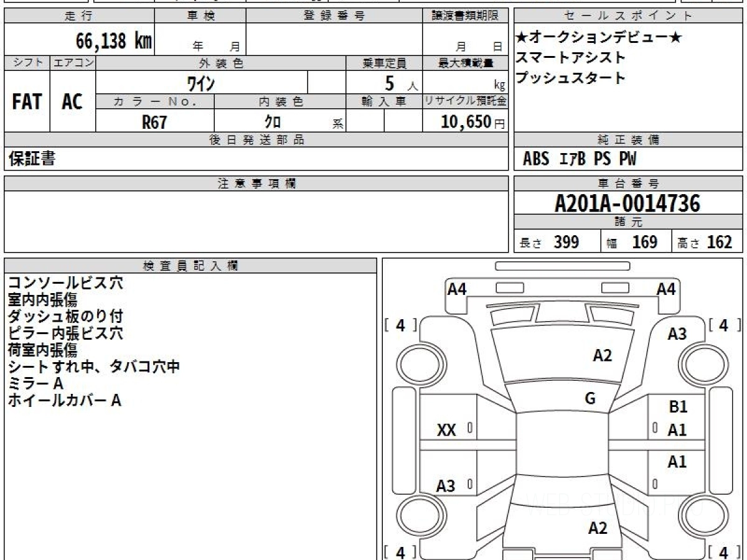The width and height of the screenshot is (747, 560).
Task: Click the exterior color value ワイン
Action: tap(201, 82)
